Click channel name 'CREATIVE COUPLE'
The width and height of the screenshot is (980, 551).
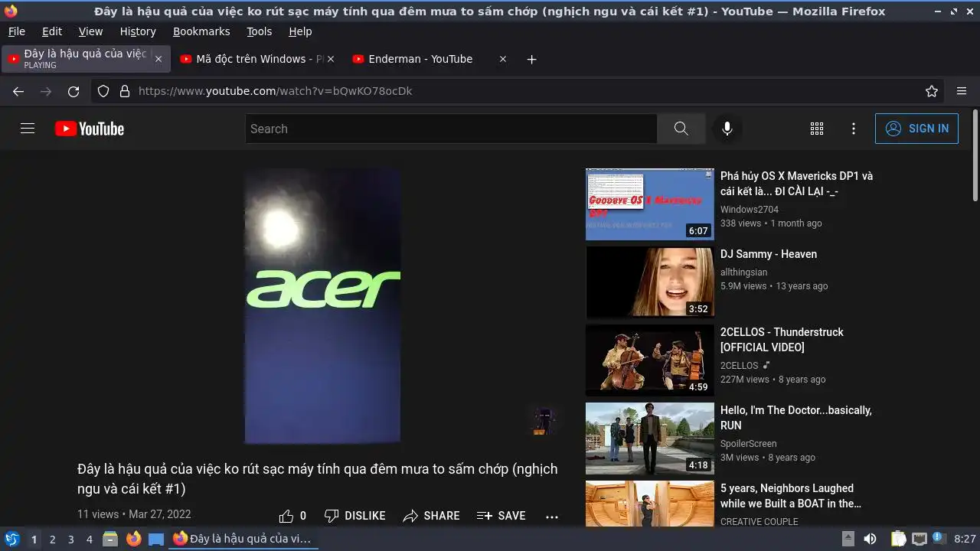point(759,522)
